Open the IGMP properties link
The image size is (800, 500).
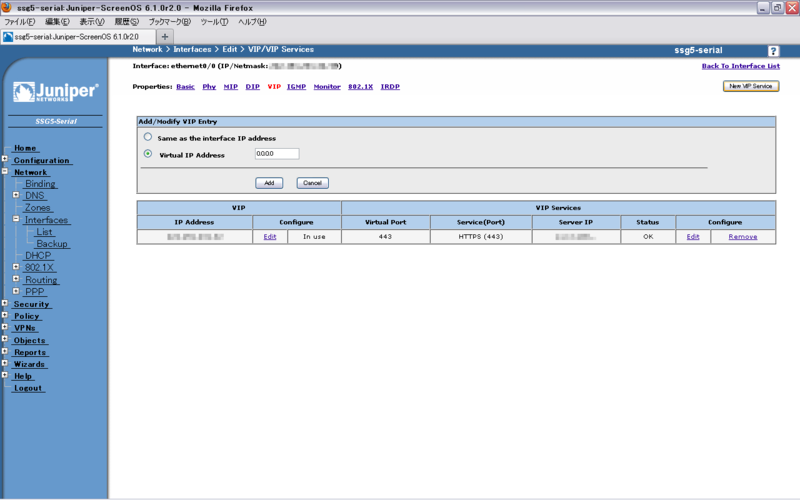pyautogui.click(x=296, y=87)
